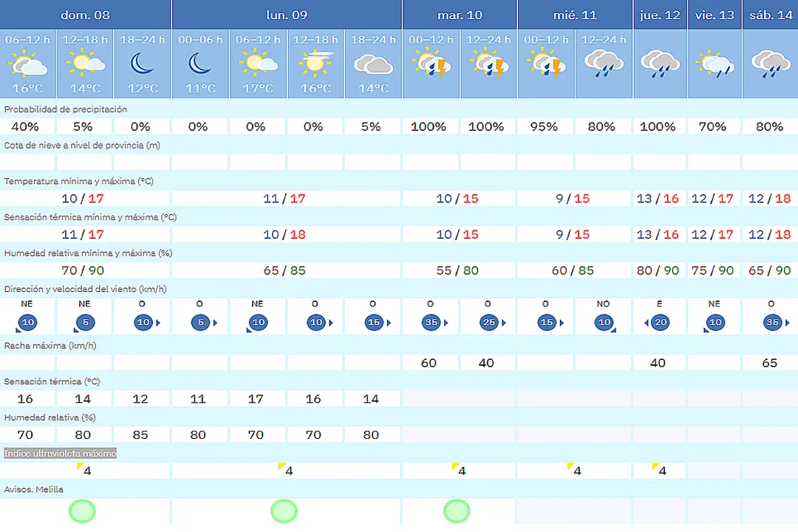Click Friday 70% precipitation value
This screenshot has width=798, height=532.
pyautogui.click(x=712, y=126)
